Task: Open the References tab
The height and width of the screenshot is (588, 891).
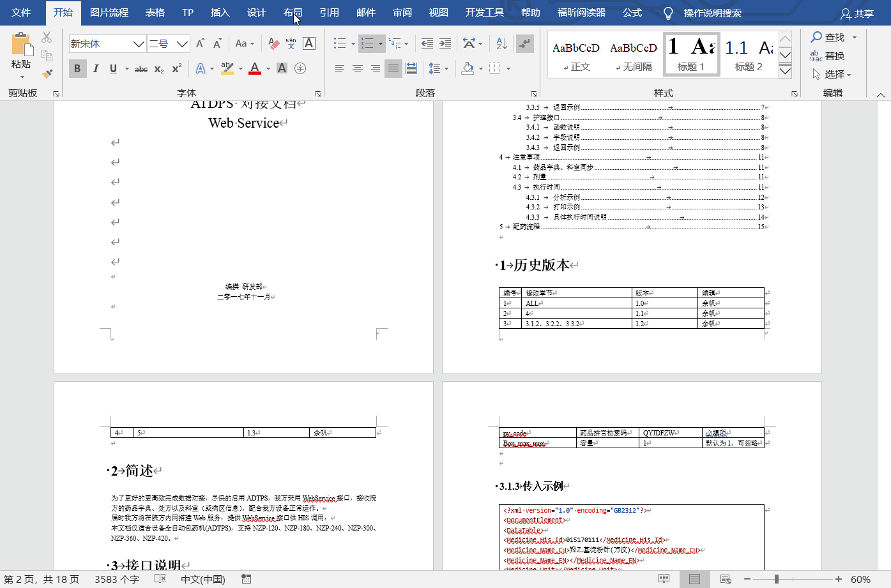Action: point(330,12)
